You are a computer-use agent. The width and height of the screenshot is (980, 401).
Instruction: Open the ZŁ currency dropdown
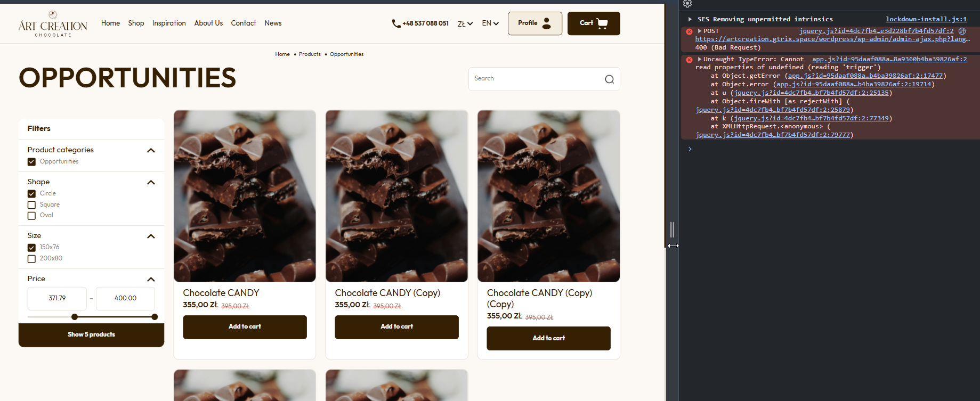(x=465, y=23)
